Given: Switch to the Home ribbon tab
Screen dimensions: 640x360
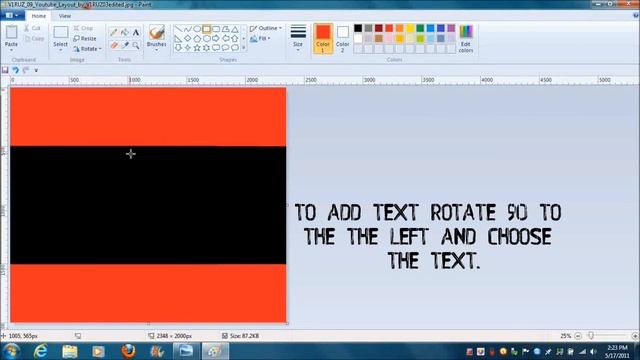Looking at the screenshot, I should coord(39,16).
